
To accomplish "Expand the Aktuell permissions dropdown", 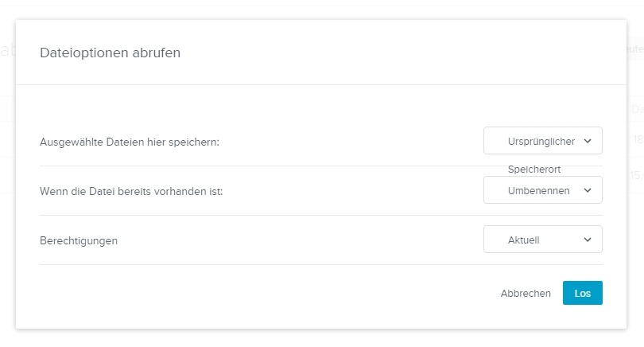I will [x=542, y=240].
